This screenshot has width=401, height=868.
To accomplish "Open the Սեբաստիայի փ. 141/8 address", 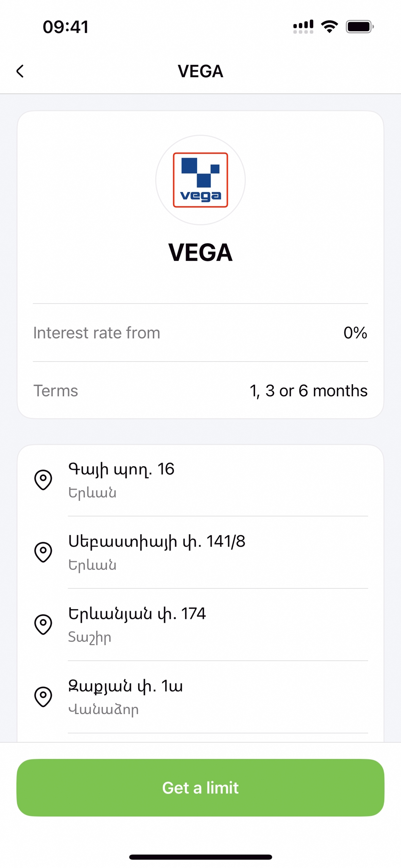I will point(157,541).
